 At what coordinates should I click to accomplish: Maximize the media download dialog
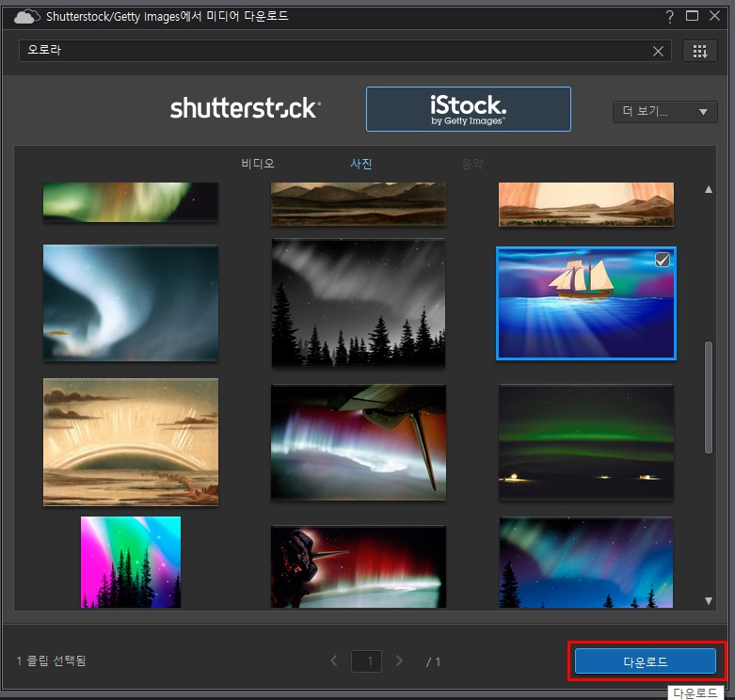click(692, 16)
